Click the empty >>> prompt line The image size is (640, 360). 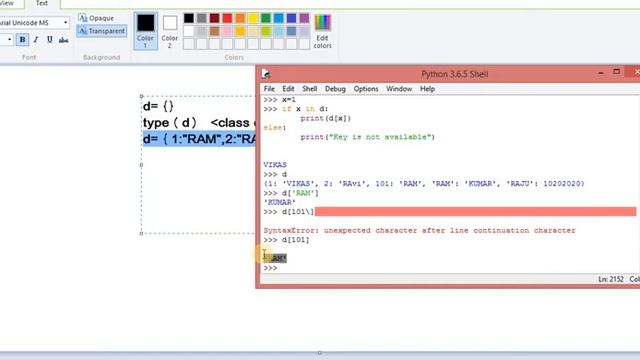[271, 268]
